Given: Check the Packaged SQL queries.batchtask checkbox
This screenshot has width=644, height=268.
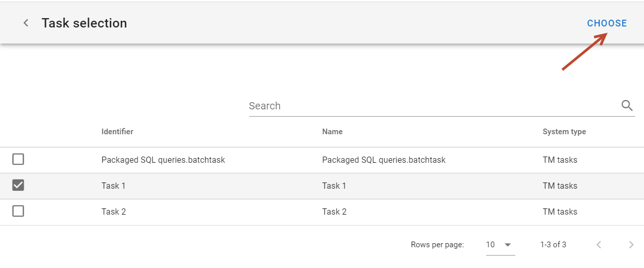Looking at the screenshot, I should point(18,160).
